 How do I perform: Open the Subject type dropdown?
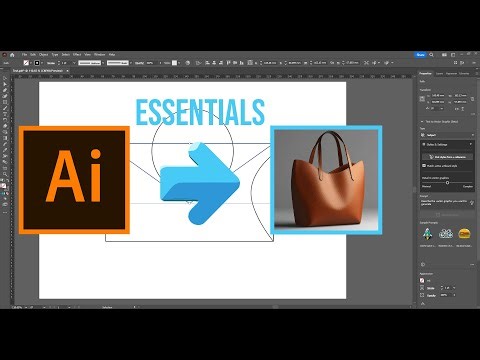click(x=447, y=135)
